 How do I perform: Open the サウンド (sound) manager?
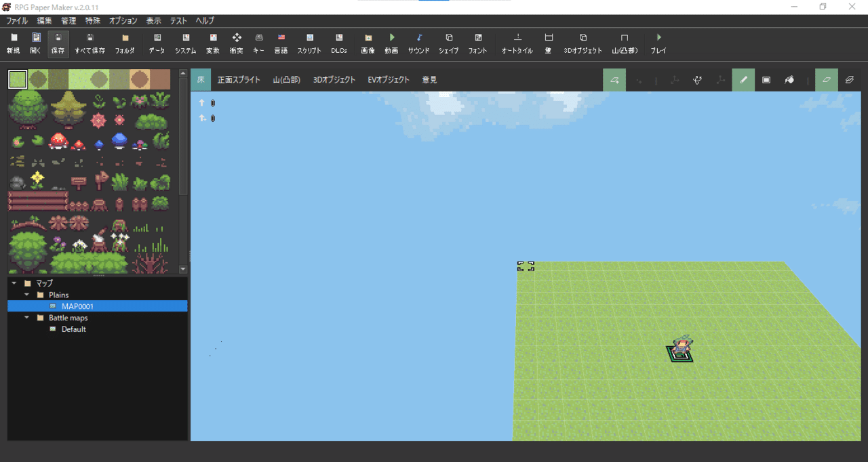pos(418,42)
